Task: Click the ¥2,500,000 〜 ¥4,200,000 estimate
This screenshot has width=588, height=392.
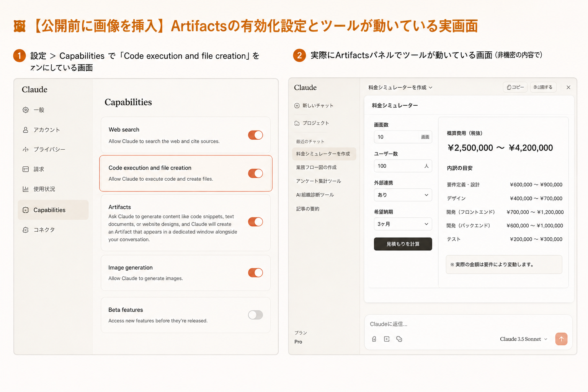Action: 500,148
